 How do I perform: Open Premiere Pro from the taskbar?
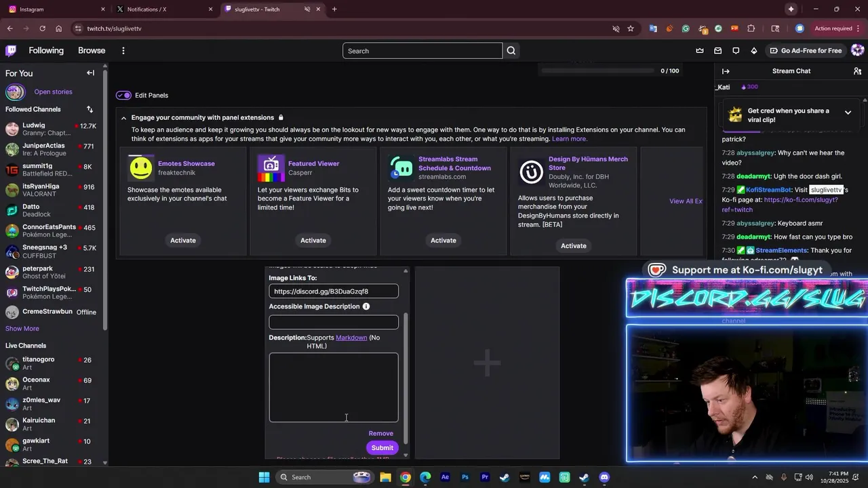click(485, 477)
